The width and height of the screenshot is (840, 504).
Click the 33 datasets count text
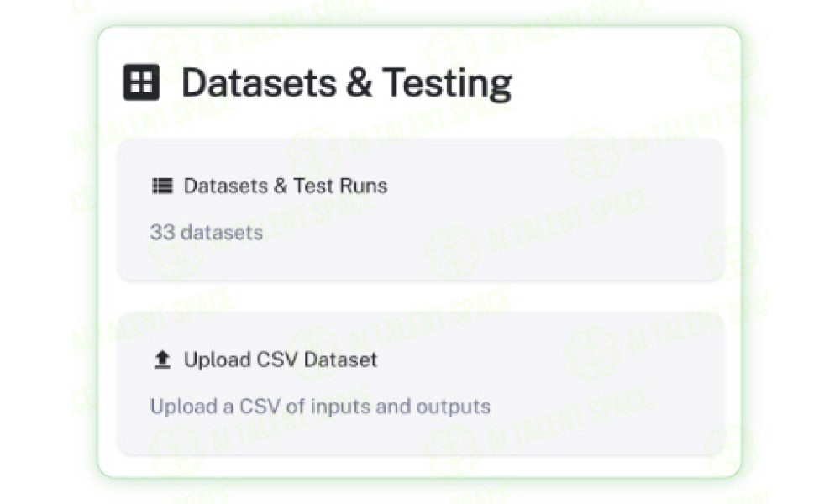click(x=207, y=233)
